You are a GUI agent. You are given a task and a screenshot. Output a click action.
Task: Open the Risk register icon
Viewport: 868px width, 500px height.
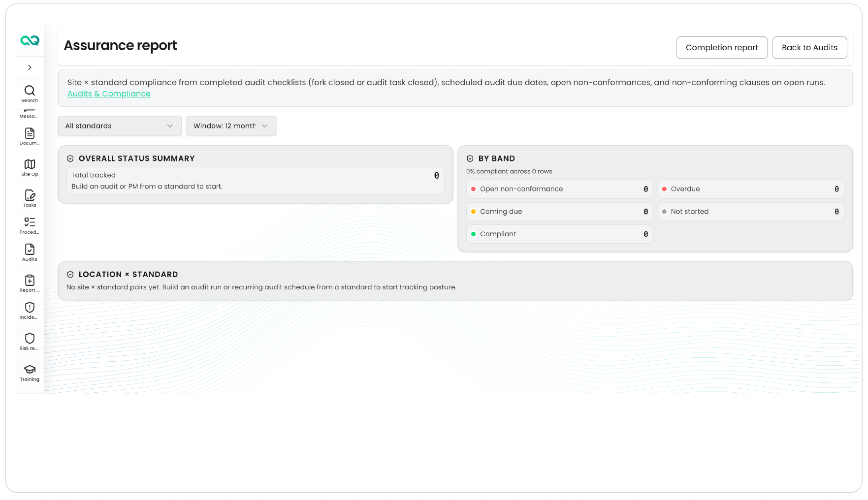pyautogui.click(x=30, y=342)
